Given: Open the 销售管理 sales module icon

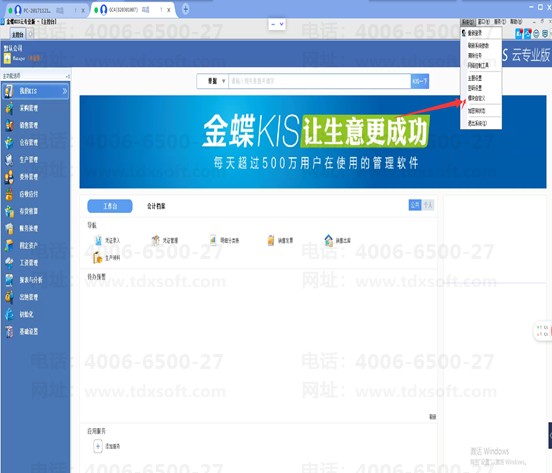Looking at the screenshot, I should 10,125.
